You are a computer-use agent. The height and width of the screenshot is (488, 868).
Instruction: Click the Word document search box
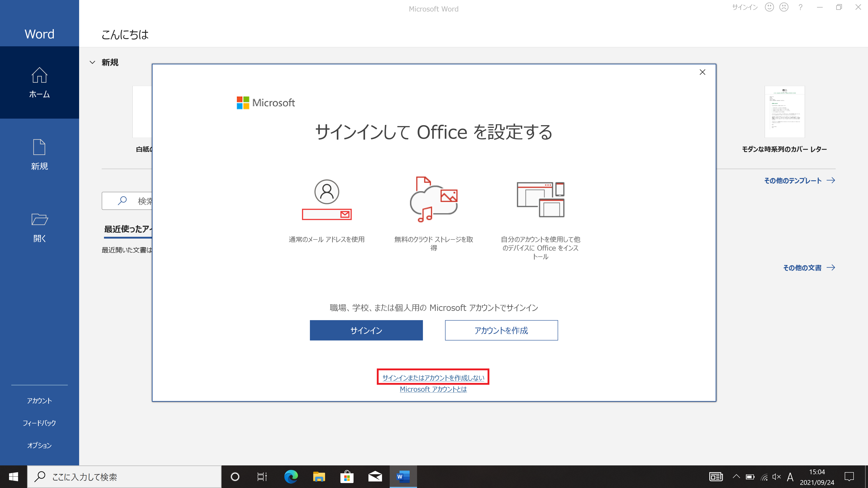(127, 201)
